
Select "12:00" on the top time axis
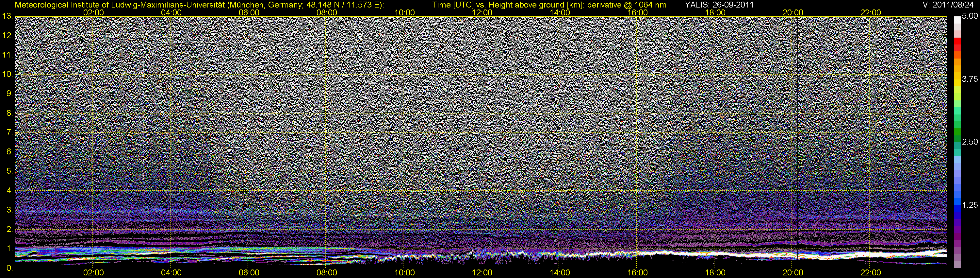click(482, 12)
